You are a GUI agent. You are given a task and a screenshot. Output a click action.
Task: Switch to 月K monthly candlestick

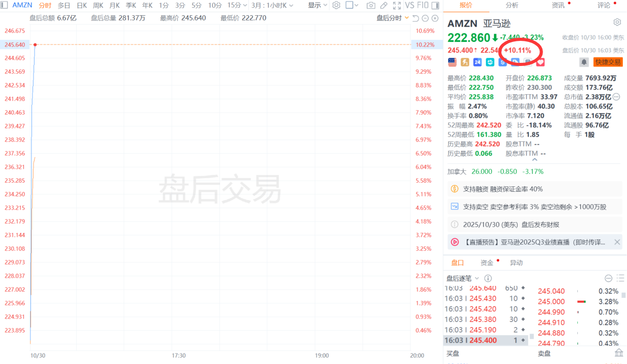(x=114, y=5)
